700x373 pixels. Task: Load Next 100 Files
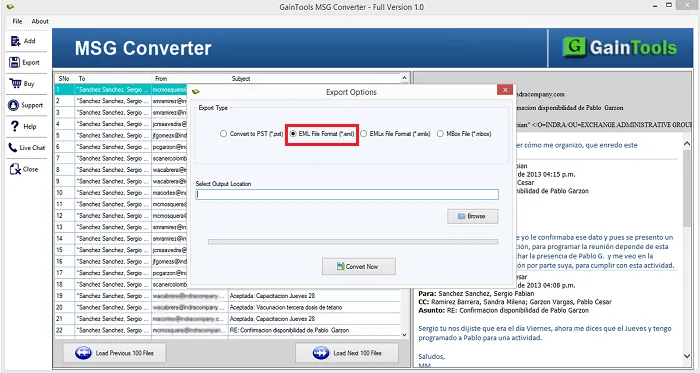pyautogui.click(x=347, y=353)
